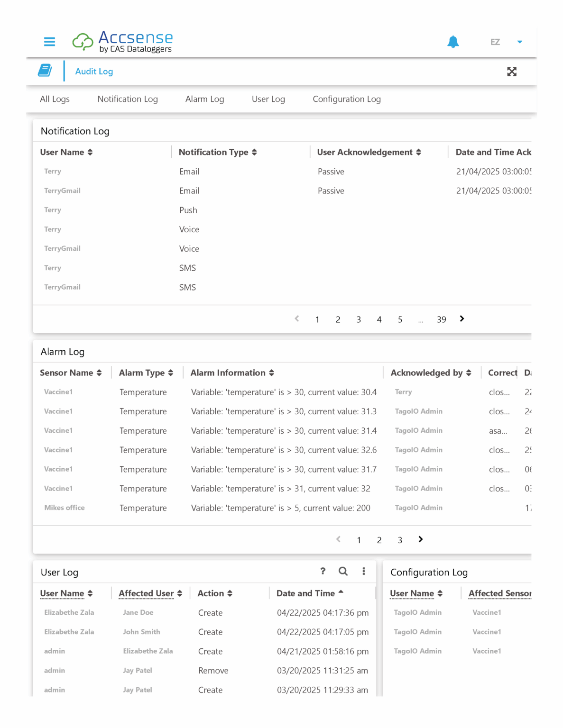563x728 pixels.
Task: Select the Mikes office alarm row
Action: click(x=282, y=508)
